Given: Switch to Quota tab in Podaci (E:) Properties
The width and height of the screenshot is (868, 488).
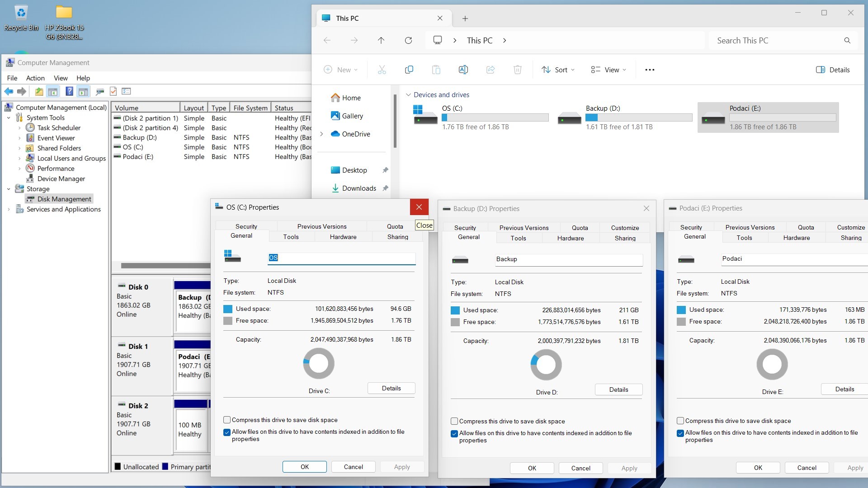Looking at the screenshot, I should 806,227.
